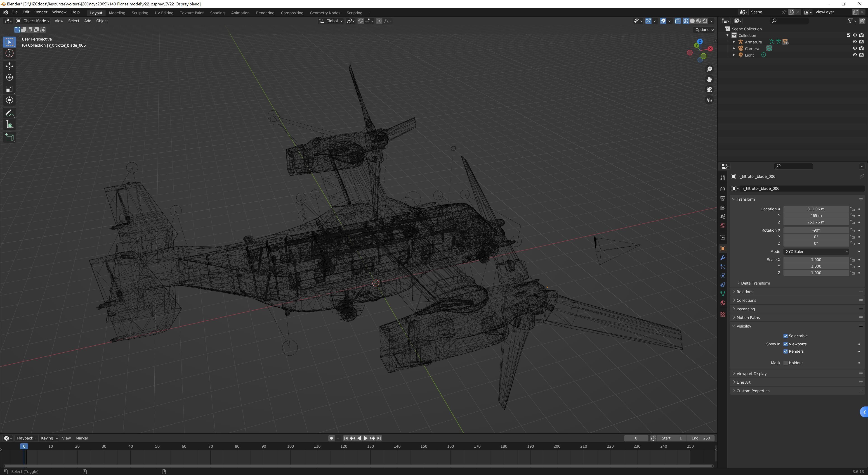Expand Armature tree item in outliner

[734, 42]
